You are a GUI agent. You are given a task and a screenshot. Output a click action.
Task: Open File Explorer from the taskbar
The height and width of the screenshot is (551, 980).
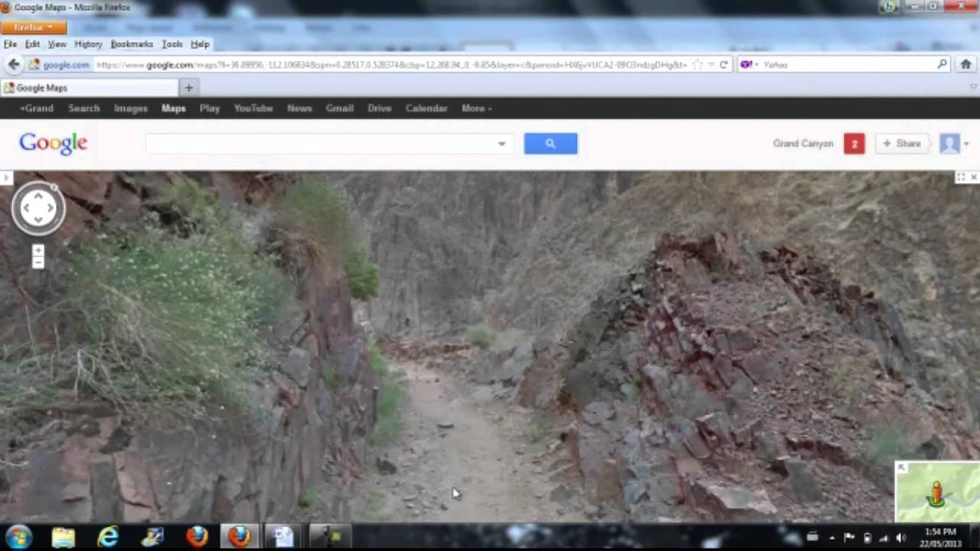point(64,537)
